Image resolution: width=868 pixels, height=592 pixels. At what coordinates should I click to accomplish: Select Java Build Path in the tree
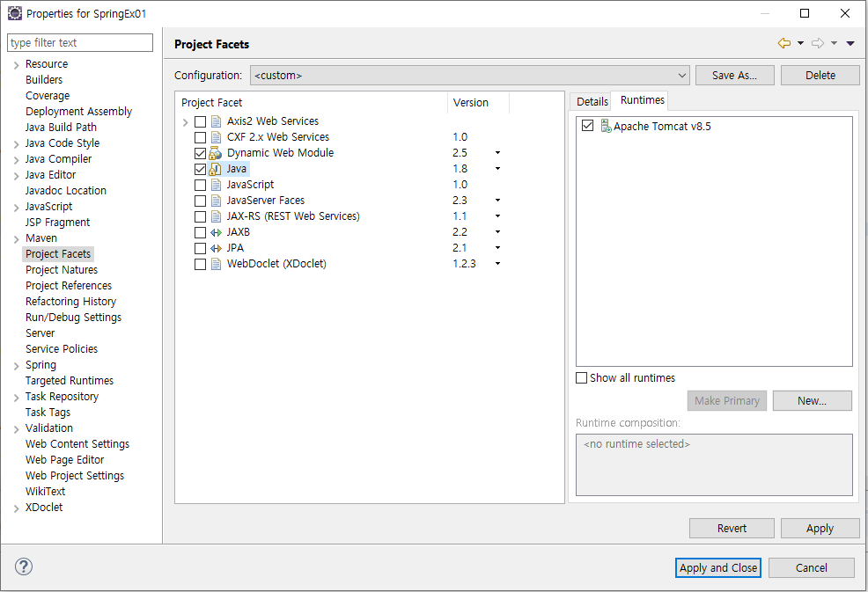click(x=61, y=128)
